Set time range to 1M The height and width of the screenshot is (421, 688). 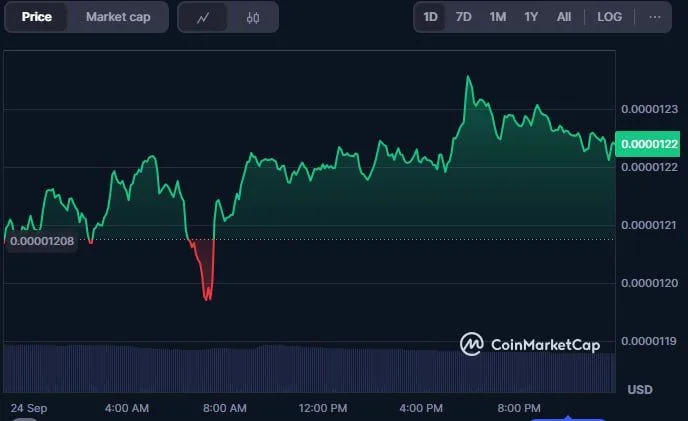point(497,17)
